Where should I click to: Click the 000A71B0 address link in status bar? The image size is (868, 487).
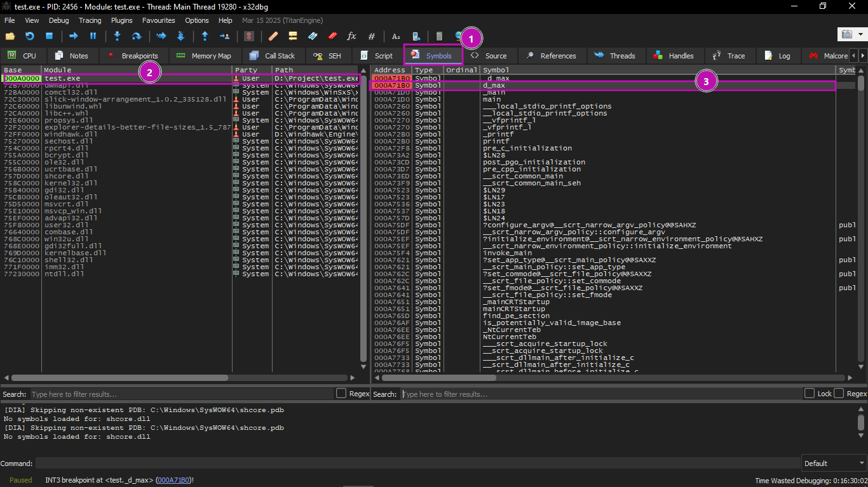point(173,480)
